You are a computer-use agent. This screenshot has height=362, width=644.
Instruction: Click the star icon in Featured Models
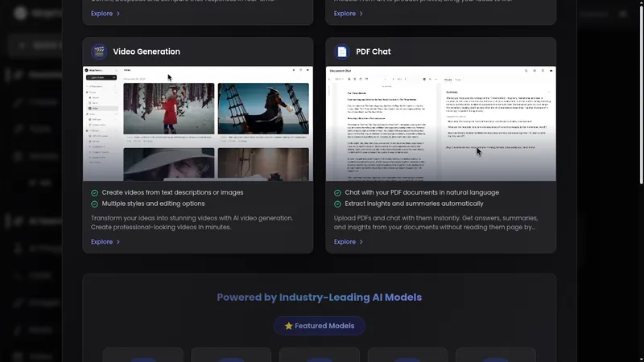tap(289, 326)
